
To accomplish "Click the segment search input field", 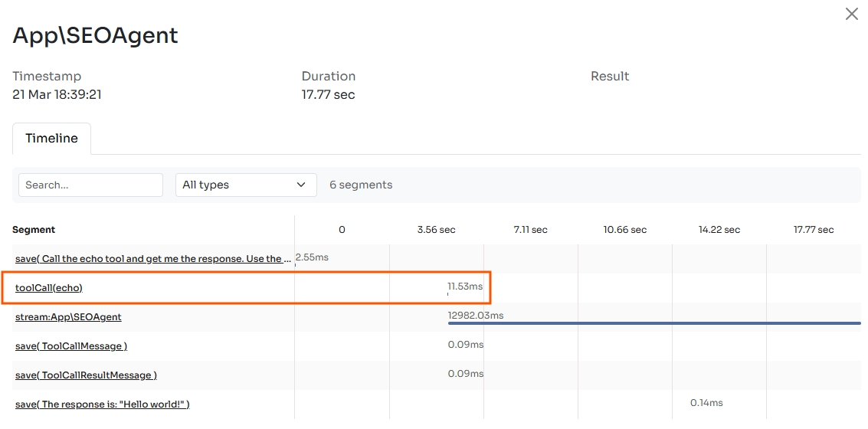I will pyautogui.click(x=90, y=185).
